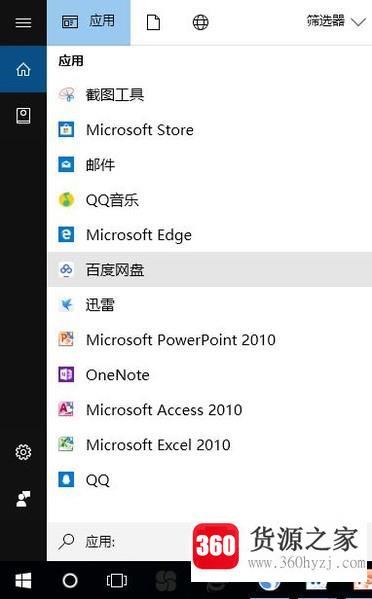Open the Windows Start button

(x=23, y=581)
